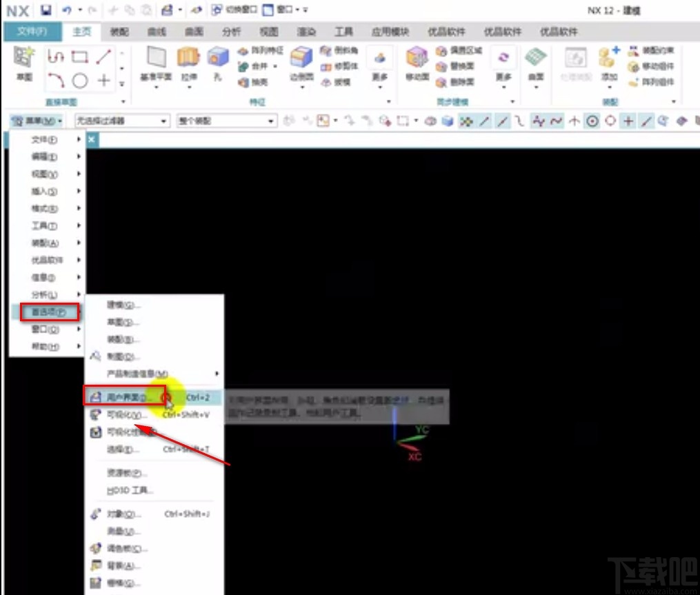Choose 建模(G)... in preferences submenu
The width and height of the screenshot is (700, 595).
click(x=154, y=305)
